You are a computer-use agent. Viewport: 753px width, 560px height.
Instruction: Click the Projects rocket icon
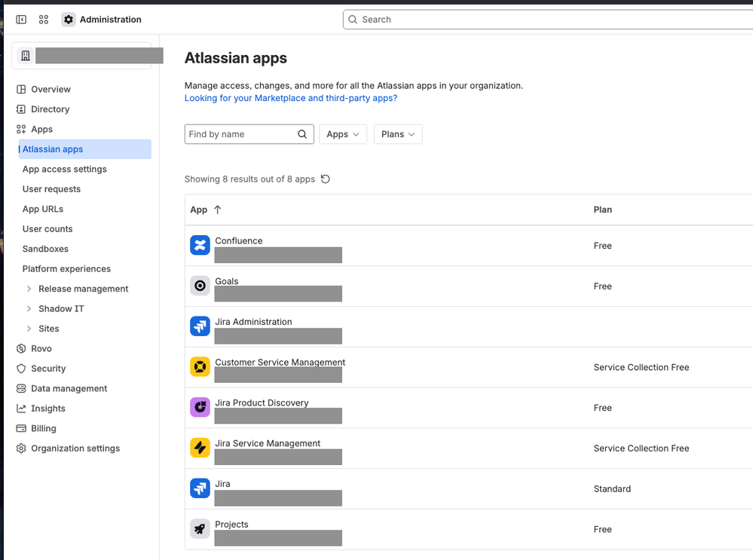[200, 529]
